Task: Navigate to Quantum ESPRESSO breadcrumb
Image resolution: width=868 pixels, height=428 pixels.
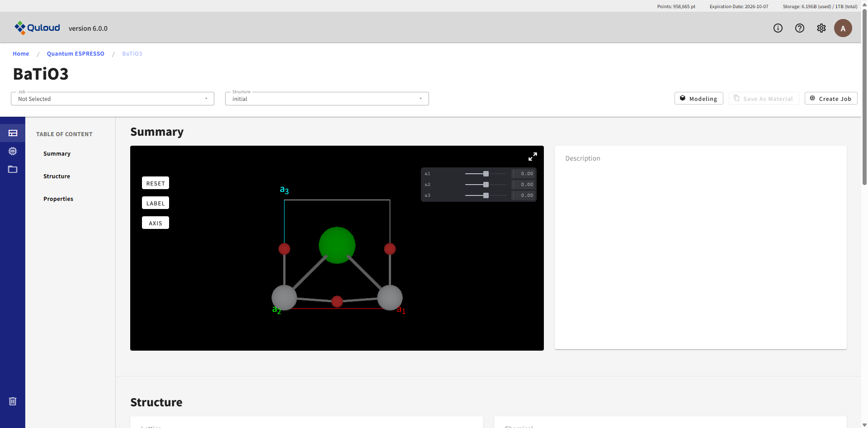Action: (75, 53)
